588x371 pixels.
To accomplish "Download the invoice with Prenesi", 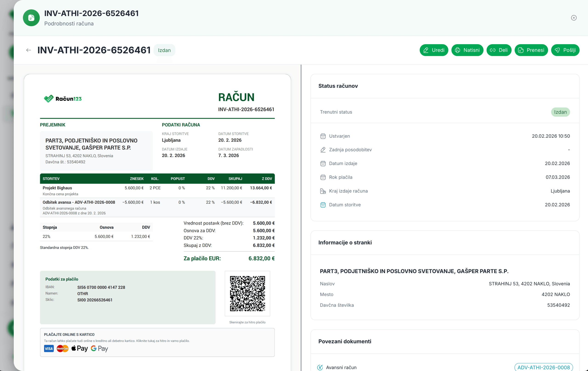I will point(531,50).
